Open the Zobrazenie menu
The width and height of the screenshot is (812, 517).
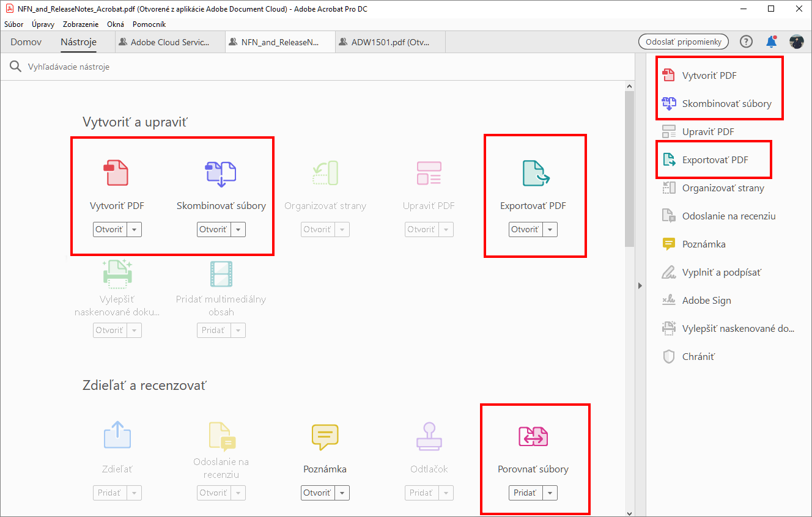pyautogui.click(x=81, y=24)
